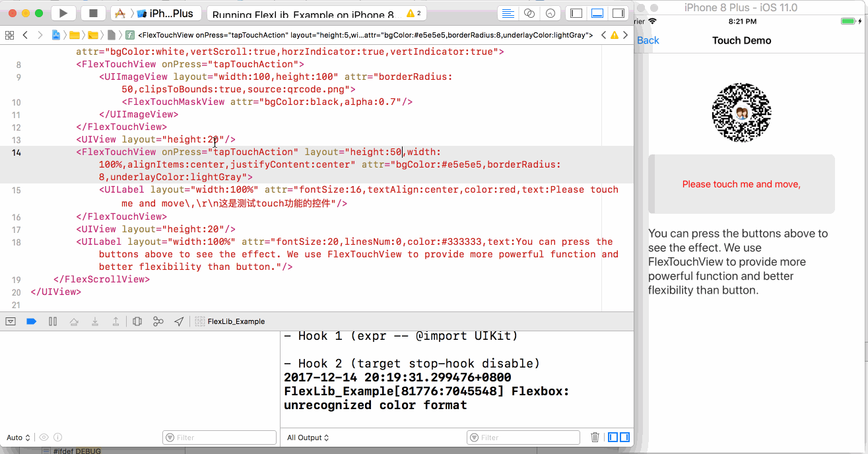Click the simulator Wi-Fi status icon
This screenshot has width=868, height=454.
coord(653,21)
